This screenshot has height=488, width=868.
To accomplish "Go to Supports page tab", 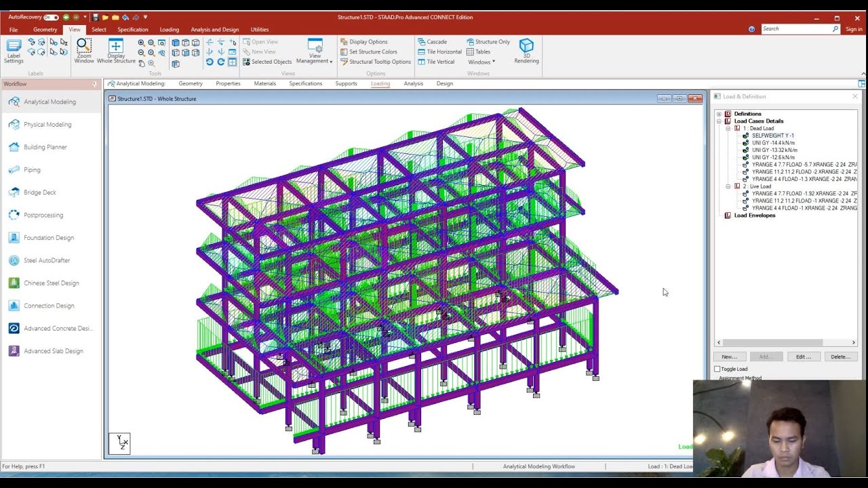I will [x=346, y=84].
